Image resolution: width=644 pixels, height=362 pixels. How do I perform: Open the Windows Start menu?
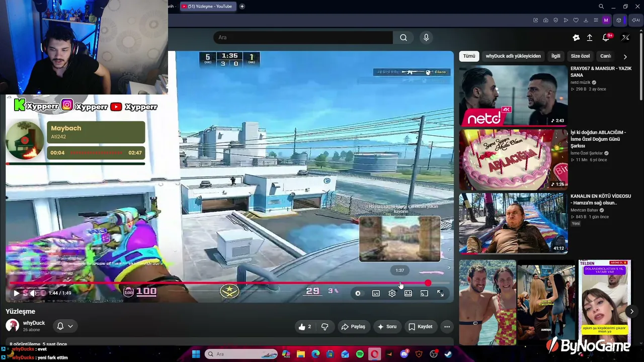[196, 354]
